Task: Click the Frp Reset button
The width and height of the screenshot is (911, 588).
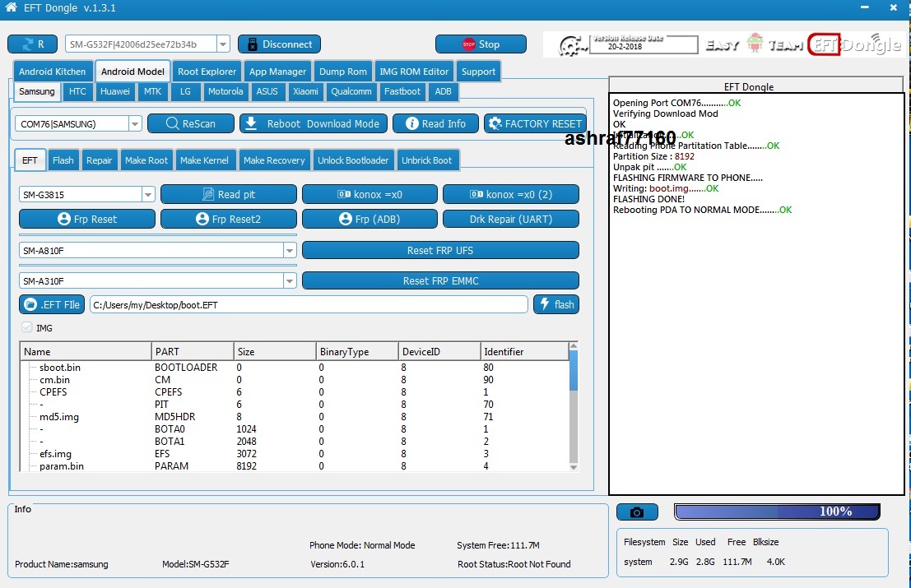Action: 87,219
